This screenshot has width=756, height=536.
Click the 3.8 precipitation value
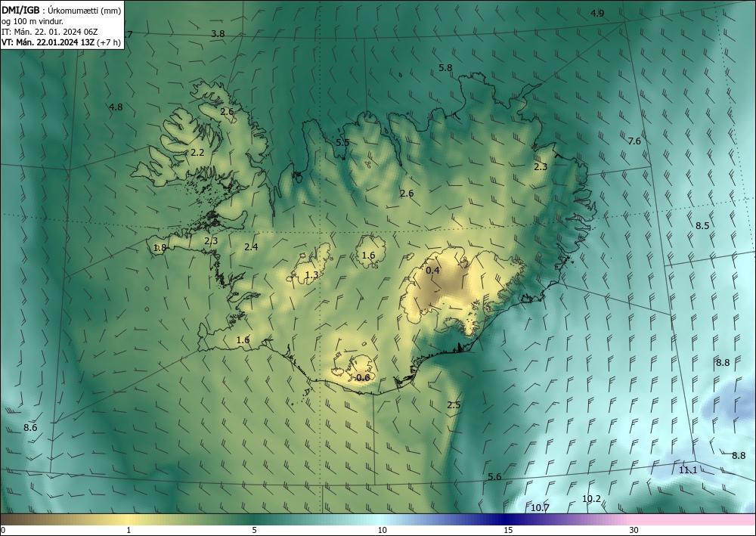click(218, 34)
